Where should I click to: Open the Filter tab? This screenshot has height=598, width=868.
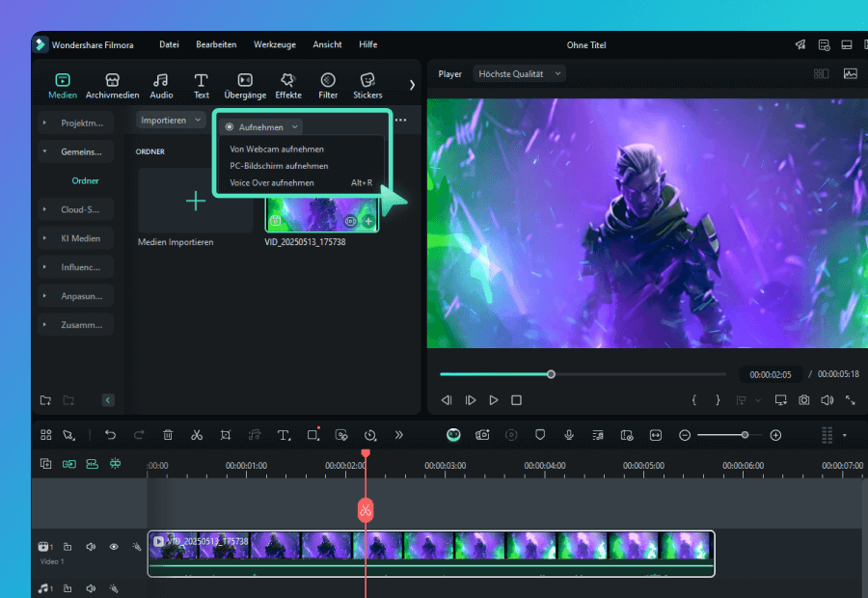[x=328, y=86]
